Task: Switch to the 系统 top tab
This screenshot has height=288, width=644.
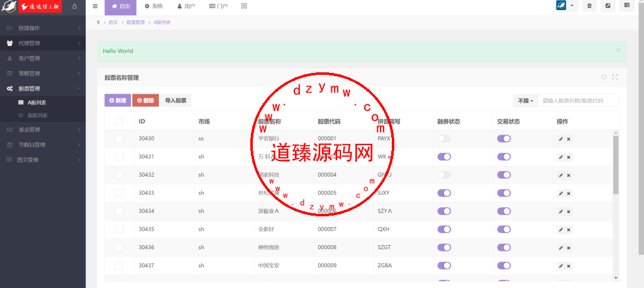Action: tap(153, 6)
